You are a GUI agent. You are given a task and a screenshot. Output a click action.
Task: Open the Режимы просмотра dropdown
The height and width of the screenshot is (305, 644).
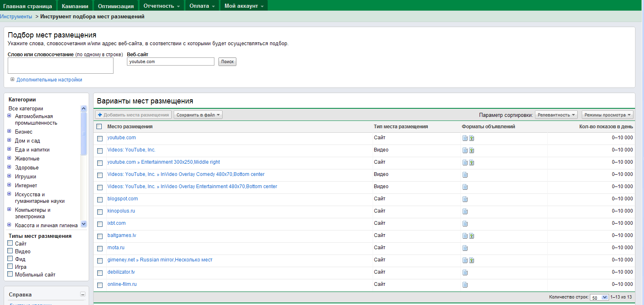(607, 115)
